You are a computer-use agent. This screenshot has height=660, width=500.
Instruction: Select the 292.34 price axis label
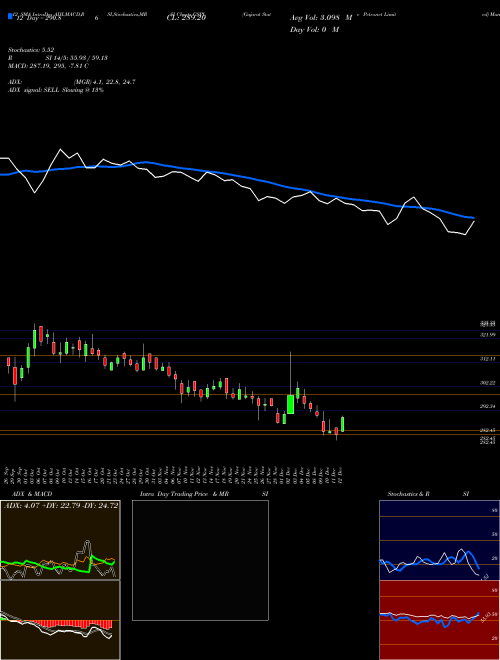click(x=488, y=407)
